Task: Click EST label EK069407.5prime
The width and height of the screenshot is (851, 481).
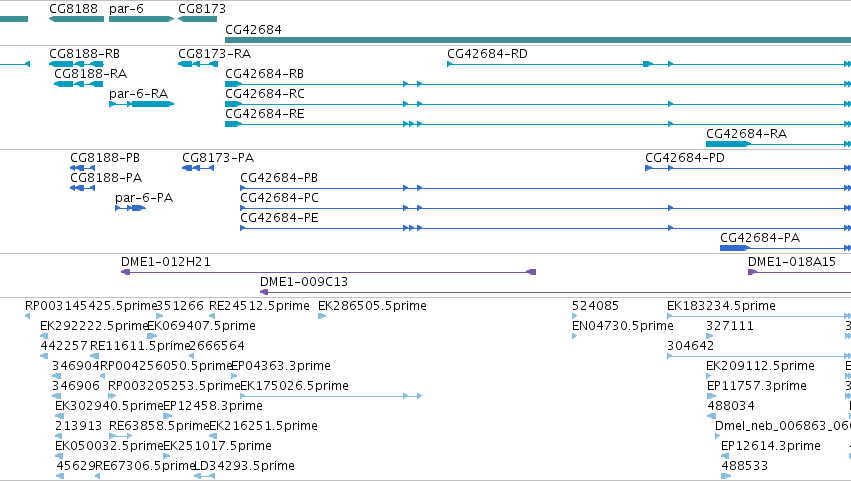Action: tap(201, 326)
